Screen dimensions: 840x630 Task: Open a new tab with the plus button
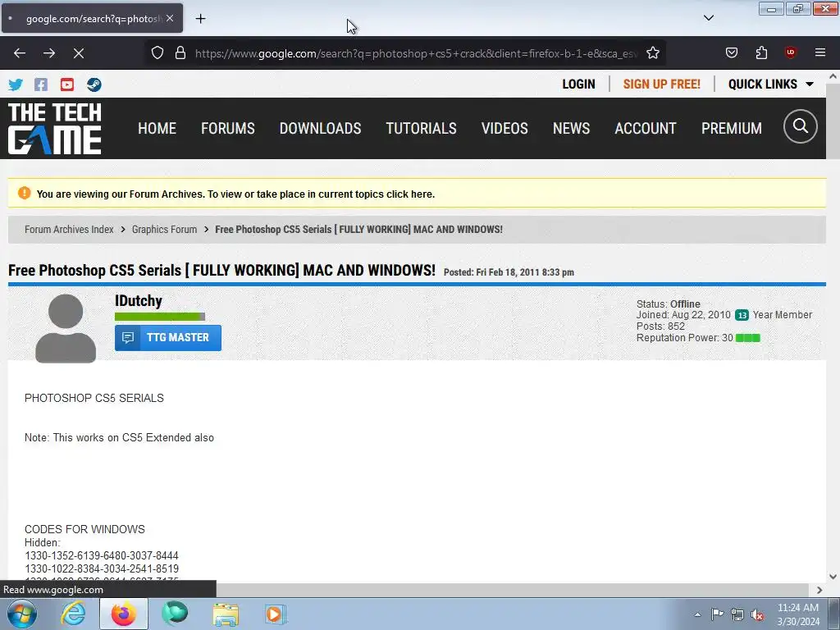pyautogui.click(x=200, y=19)
